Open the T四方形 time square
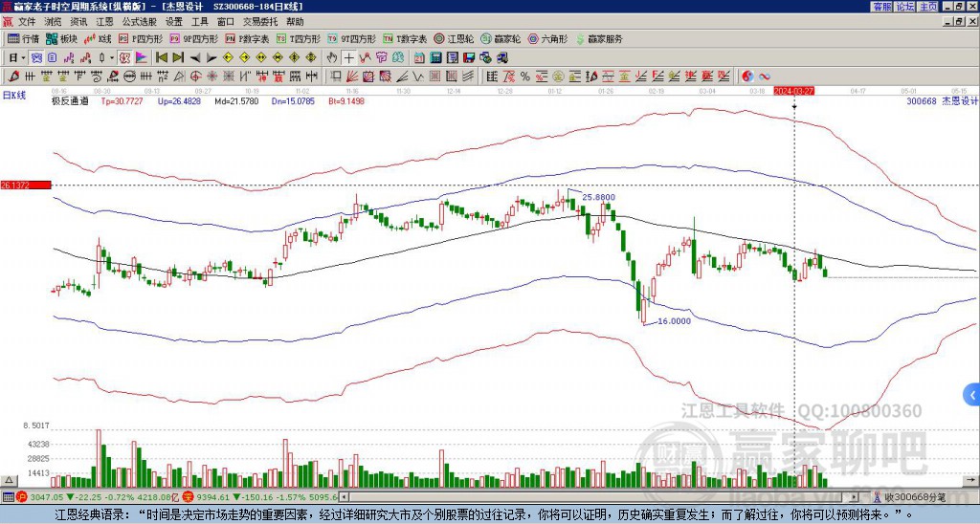Image resolution: width=980 pixels, height=524 pixels. point(299,38)
